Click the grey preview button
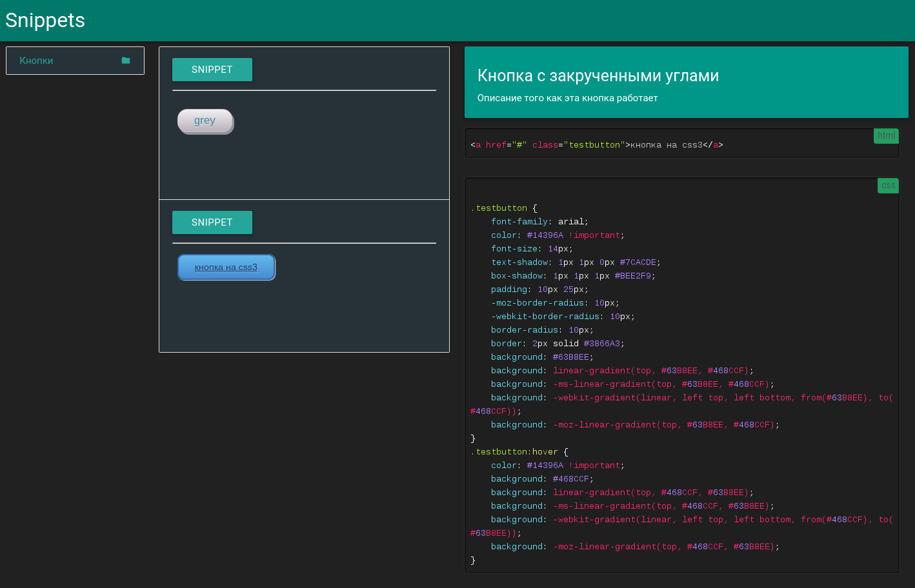The height and width of the screenshot is (588, 915). (205, 121)
